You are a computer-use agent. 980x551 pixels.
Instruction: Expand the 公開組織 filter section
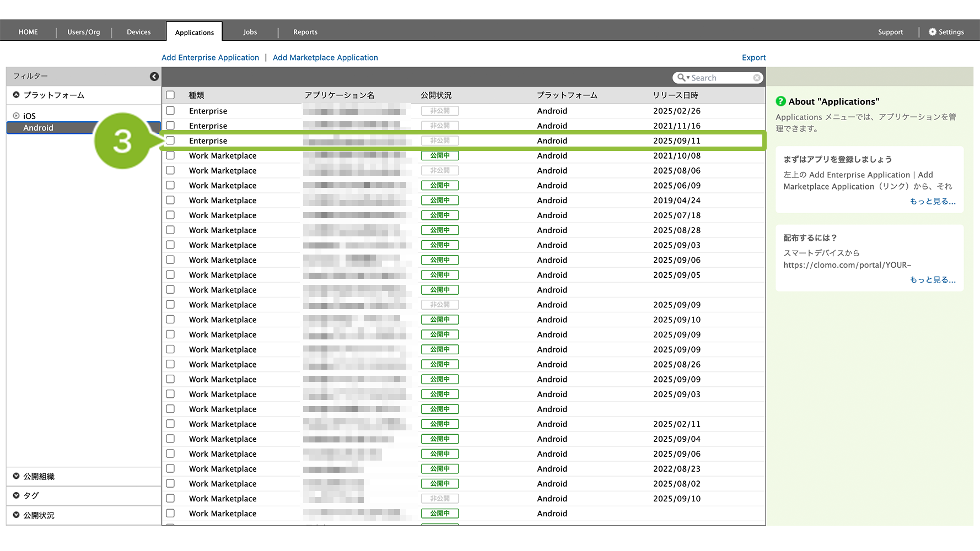pyautogui.click(x=17, y=476)
